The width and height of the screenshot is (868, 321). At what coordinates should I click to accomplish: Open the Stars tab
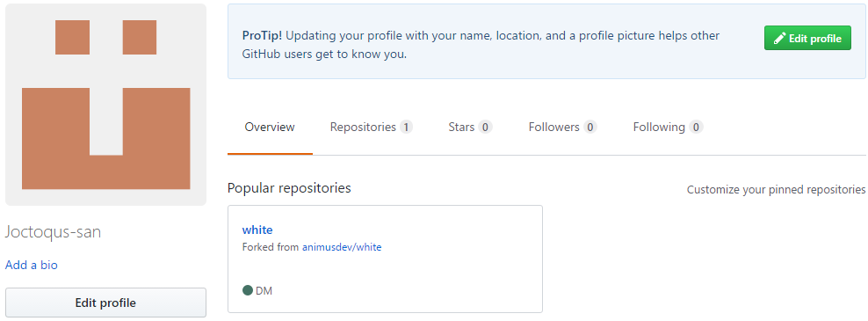point(470,127)
